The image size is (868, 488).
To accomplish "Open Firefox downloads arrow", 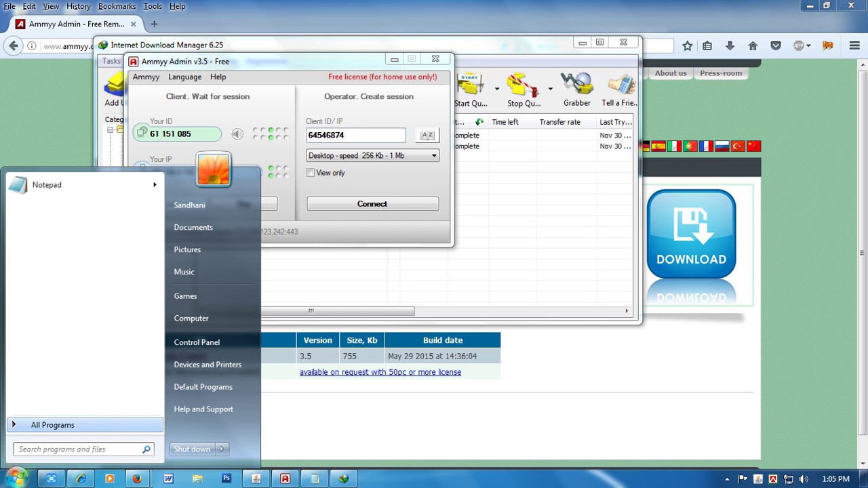I will click(x=730, y=45).
